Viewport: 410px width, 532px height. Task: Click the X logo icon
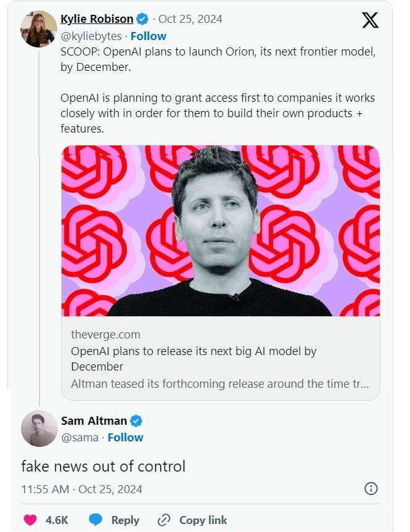click(x=370, y=20)
